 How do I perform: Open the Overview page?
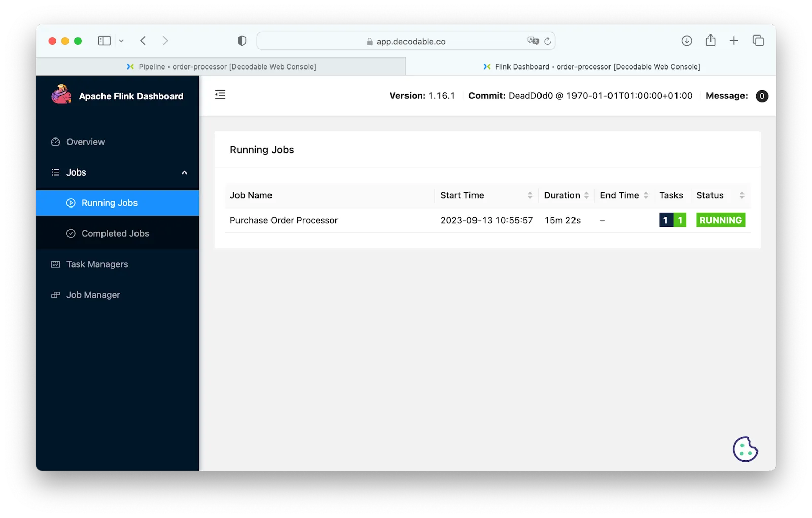(x=117, y=142)
